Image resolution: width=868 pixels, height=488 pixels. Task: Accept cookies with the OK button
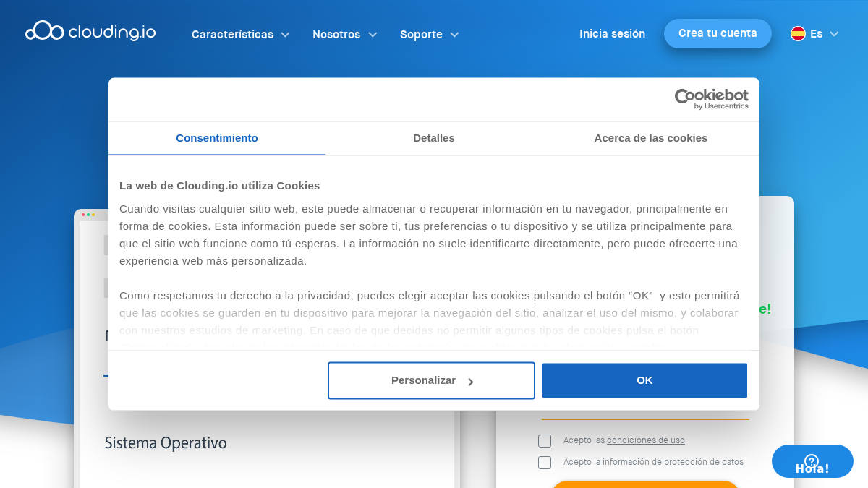click(x=644, y=380)
